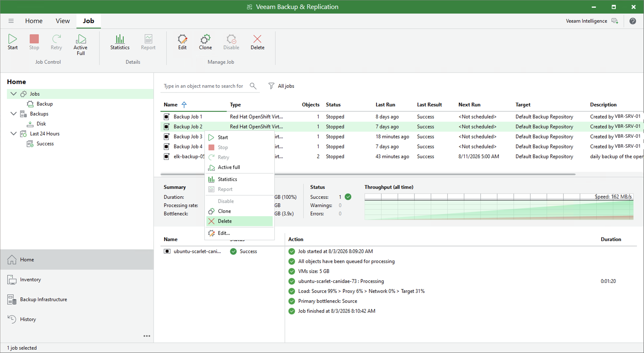The image size is (644, 353).
Task: Click the search magnifier icon
Action: pos(253,86)
